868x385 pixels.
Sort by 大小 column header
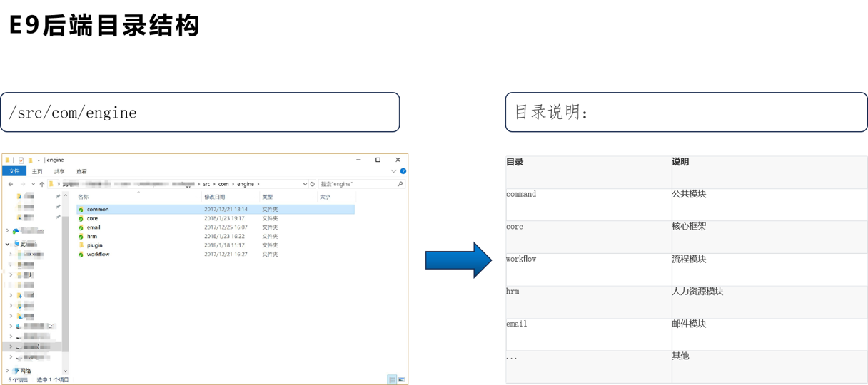click(x=325, y=197)
